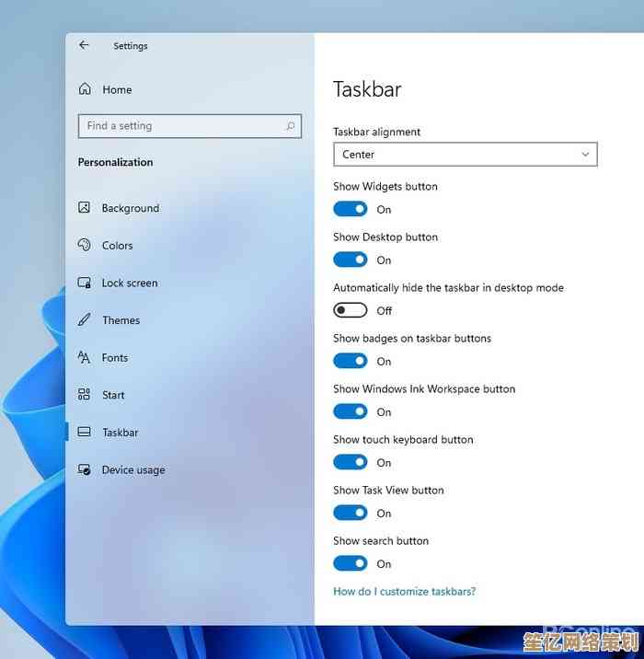The height and width of the screenshot is (659, 644).
Task: Click the Themes paintbrush icon
Action: pyautogui.click(x=84, y=319)
